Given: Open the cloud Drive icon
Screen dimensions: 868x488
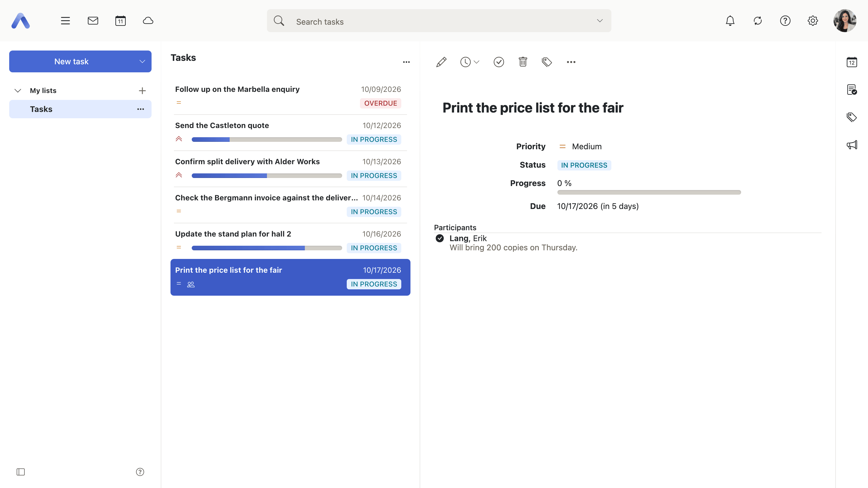Looking at the screenshot, I should (148, 21).
